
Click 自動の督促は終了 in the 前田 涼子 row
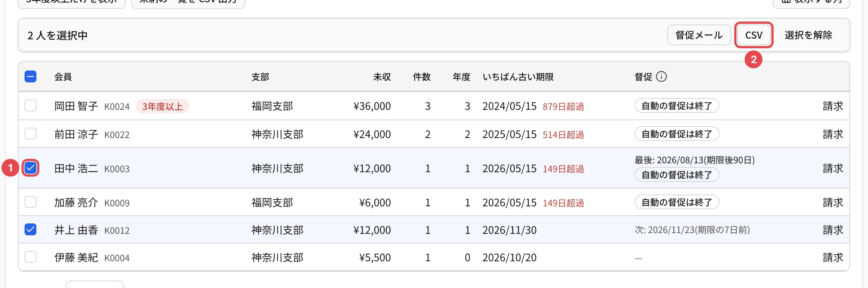point(677,134)
